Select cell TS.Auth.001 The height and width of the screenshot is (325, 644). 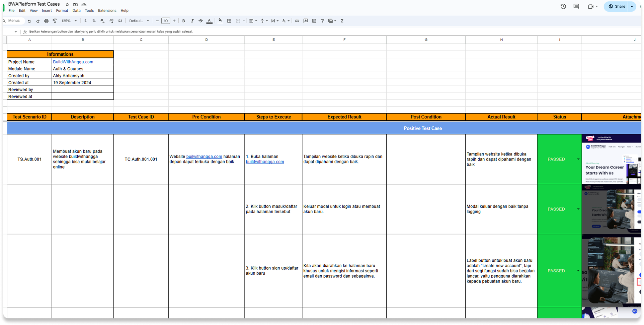30,159
